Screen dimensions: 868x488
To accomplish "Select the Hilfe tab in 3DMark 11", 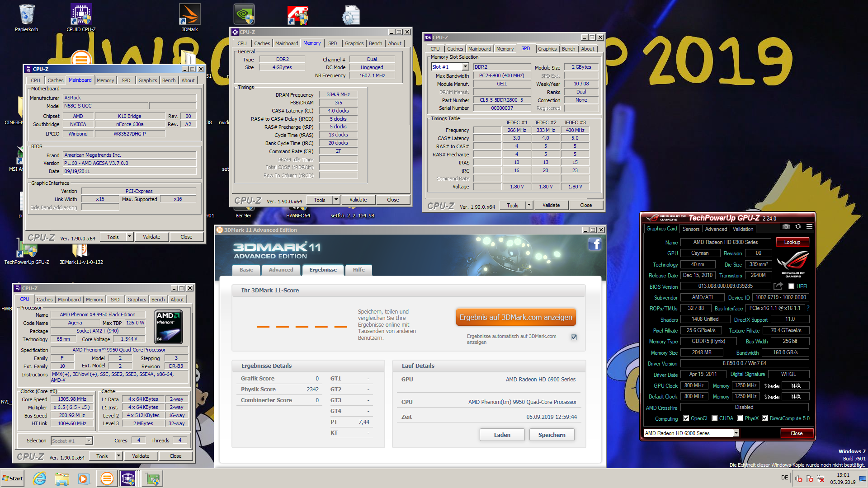I will coord(359,270).
